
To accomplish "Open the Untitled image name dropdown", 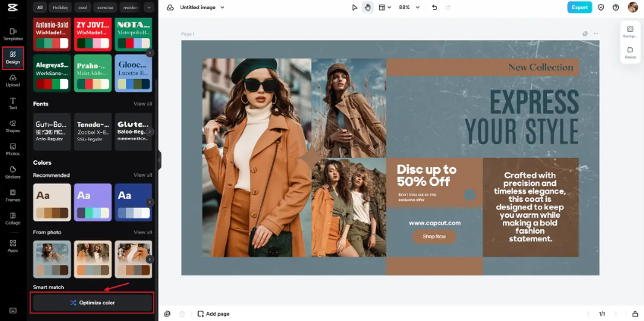I will point(202,8).
